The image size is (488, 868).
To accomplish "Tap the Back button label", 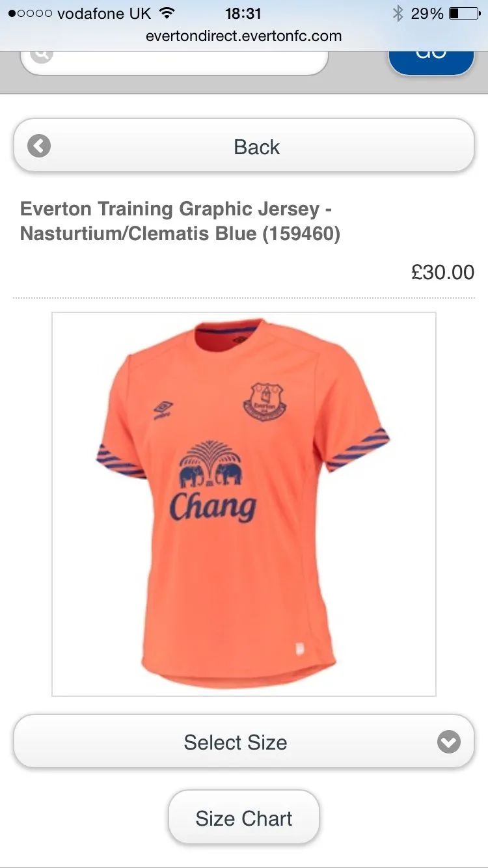I will [256, 147].
